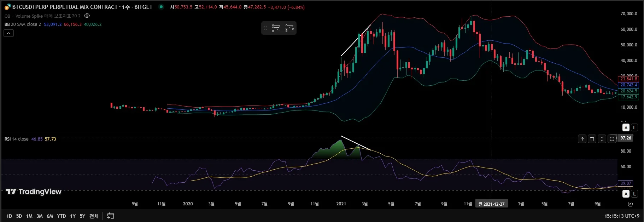Image resolution: width=644 pixels, height=222 pixels.
Task: Click the 20,624.5 price tag
Action: 628,91
